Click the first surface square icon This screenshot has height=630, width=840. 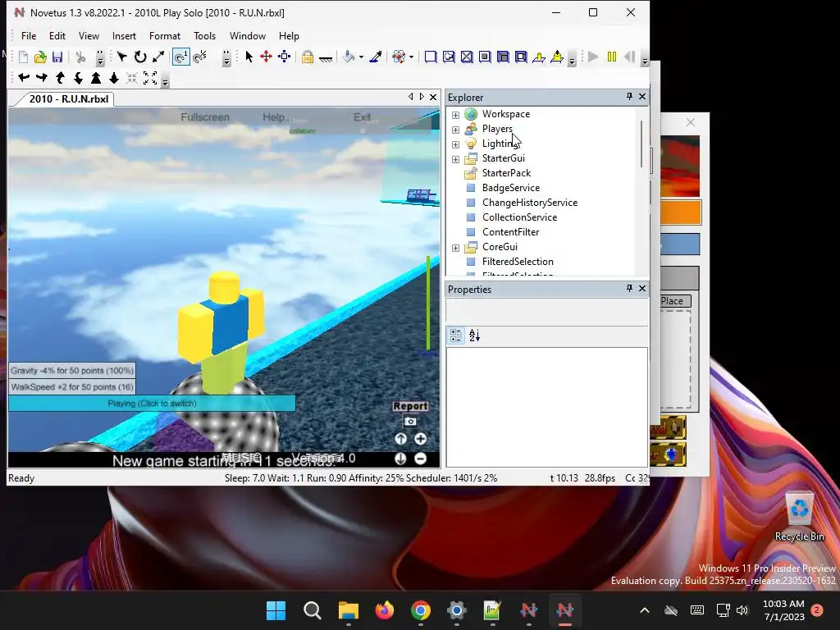(x=430, y=57)
